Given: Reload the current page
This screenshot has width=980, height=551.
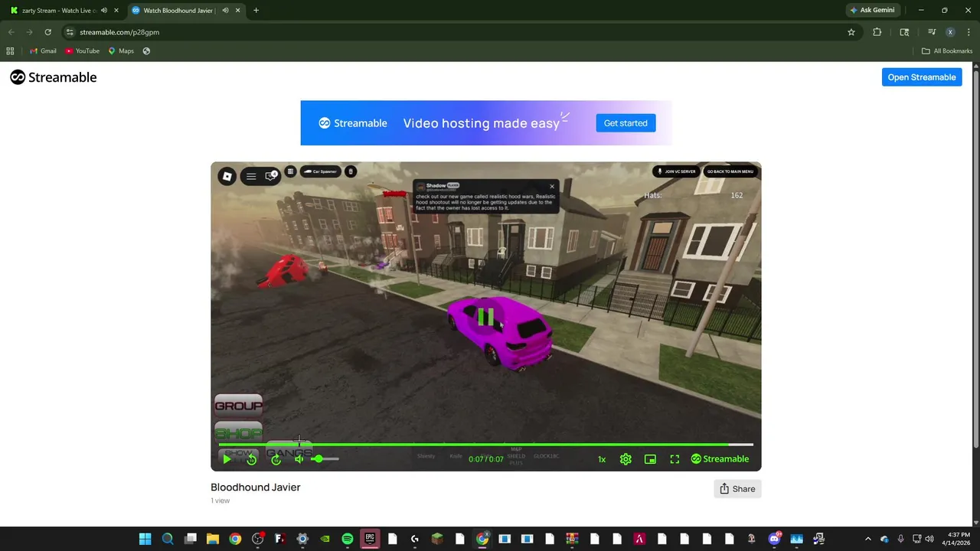Looking at the screenshot, I should (47, 32).
